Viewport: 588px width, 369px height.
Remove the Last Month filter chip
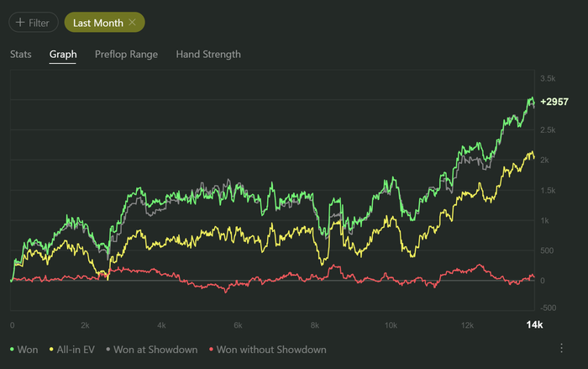(133, 23)
